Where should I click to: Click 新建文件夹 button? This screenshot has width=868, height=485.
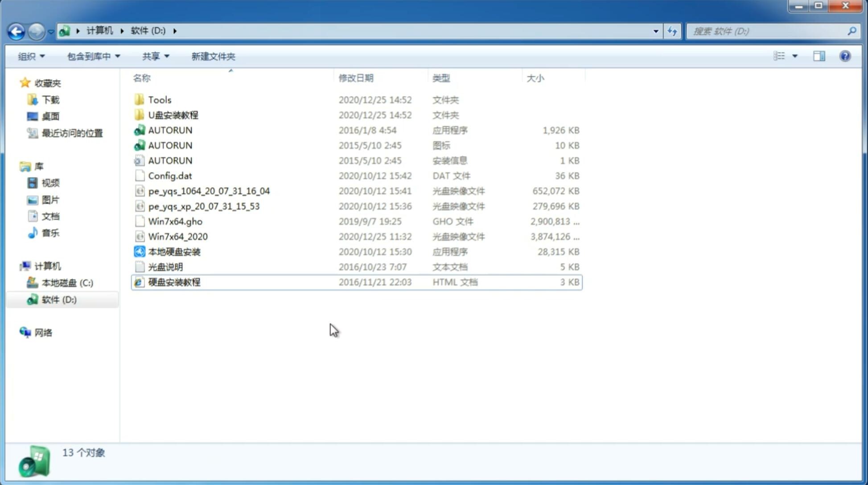(x=213, y=55)
